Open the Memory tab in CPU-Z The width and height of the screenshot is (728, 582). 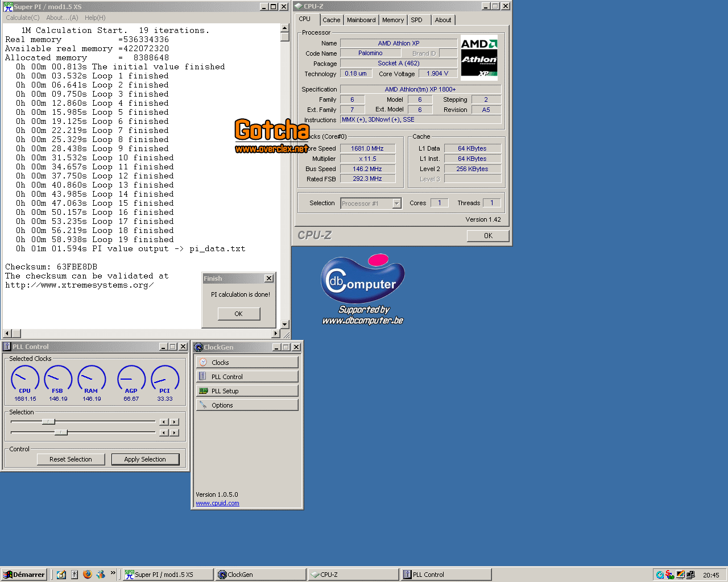coord(393,20)
